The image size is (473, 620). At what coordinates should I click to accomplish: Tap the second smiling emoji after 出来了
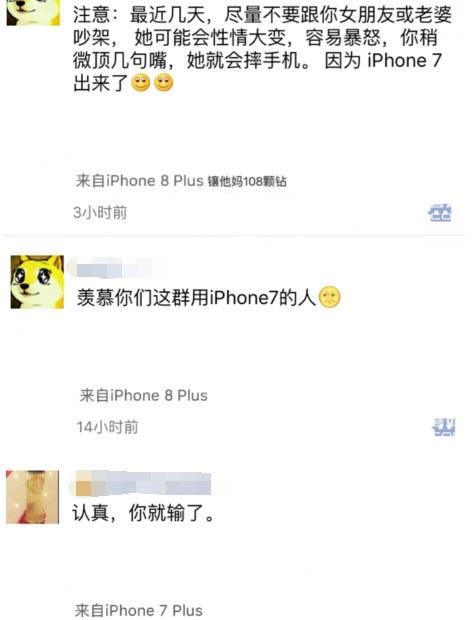point(164,83)
